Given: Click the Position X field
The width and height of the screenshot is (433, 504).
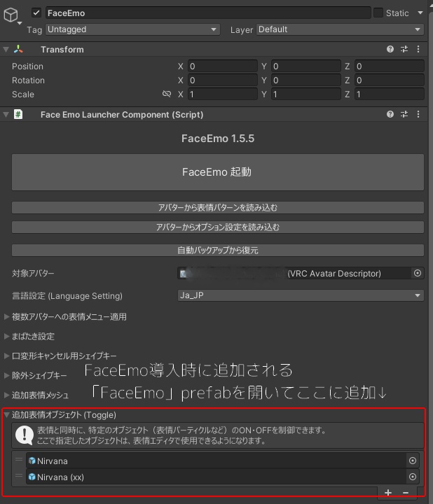Looking at the screenshot, I should click(223, 66).
